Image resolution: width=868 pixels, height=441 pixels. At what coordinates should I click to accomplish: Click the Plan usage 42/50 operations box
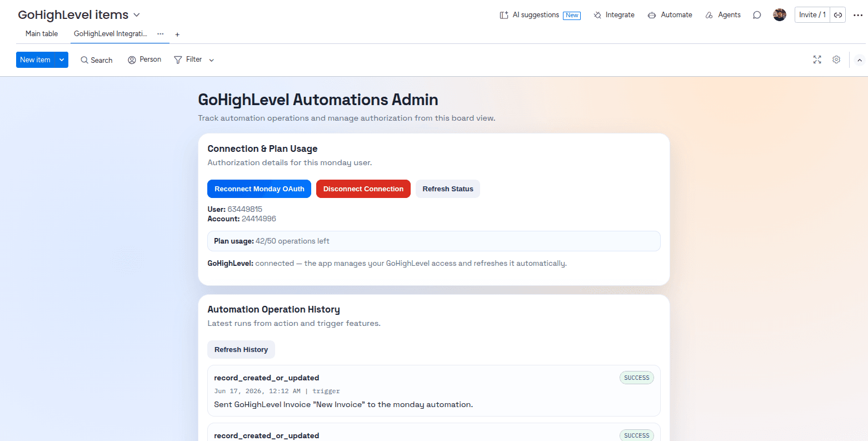pos(434,241)
